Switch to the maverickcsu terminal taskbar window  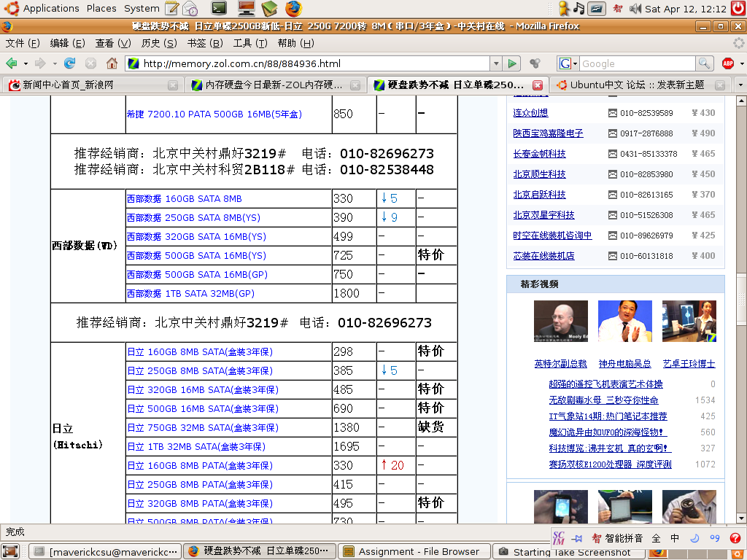coord(105,551)
